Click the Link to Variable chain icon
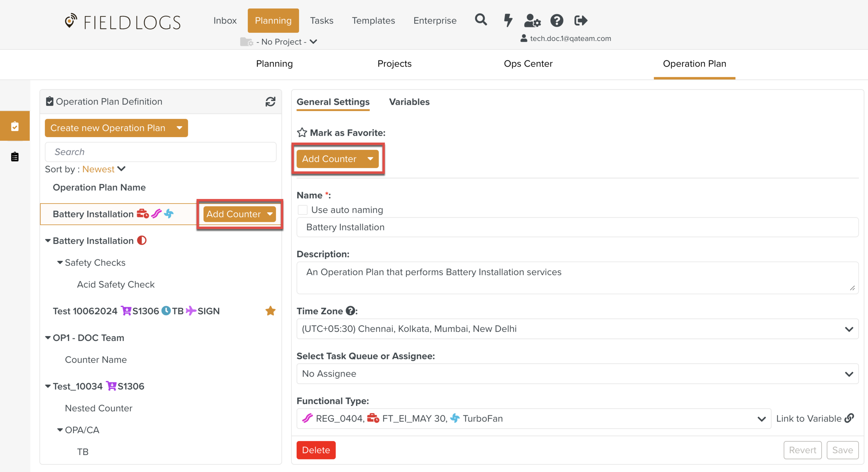Screen dimensions: 868x472 850,418
